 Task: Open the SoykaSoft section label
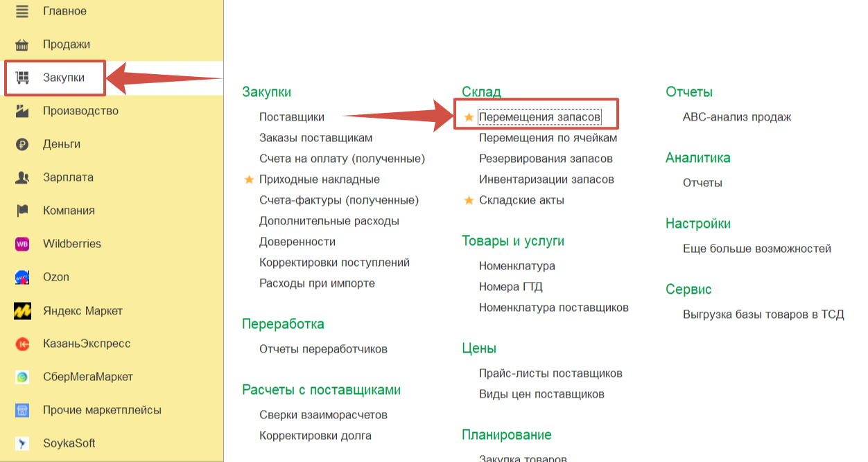click(69, 443)
